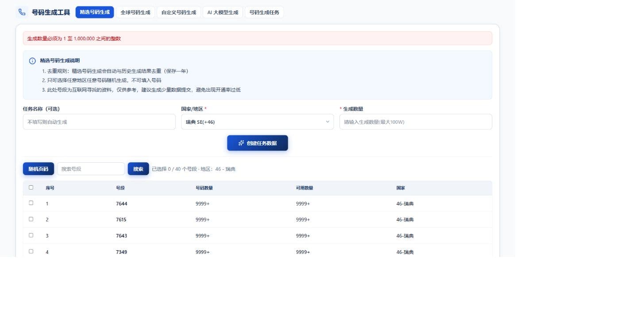Open the 全球号码生成 tab
This screenshot has height=321, width=644.
tap(135, 12)
